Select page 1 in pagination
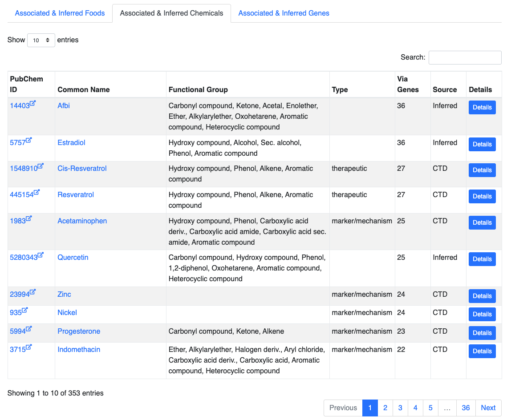 click(x=370, y=408)
